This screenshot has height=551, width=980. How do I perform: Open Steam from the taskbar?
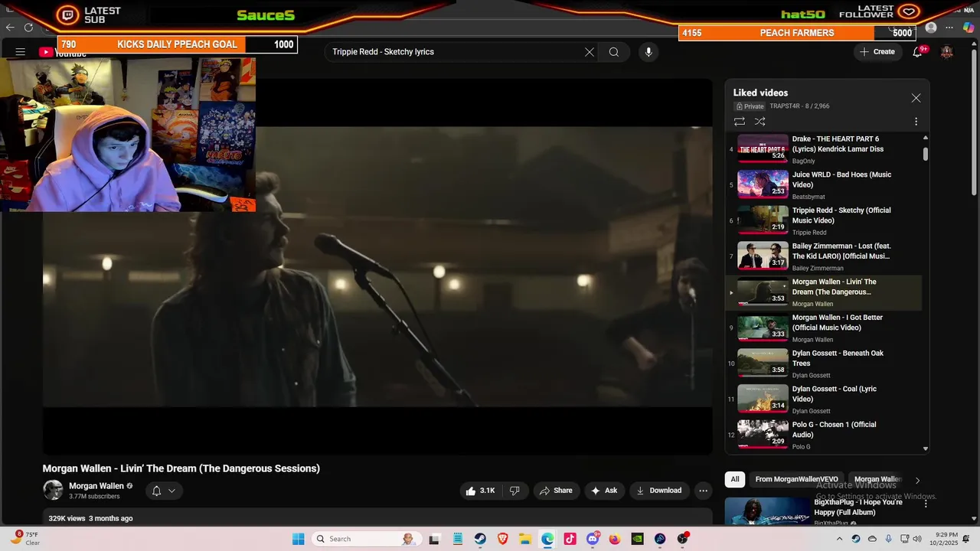coord(480,539)
